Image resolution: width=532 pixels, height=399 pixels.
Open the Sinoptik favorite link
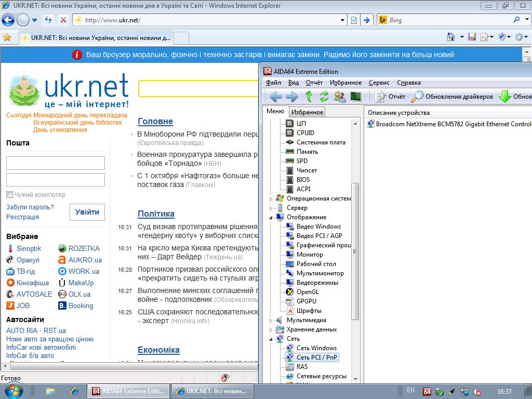29,248
